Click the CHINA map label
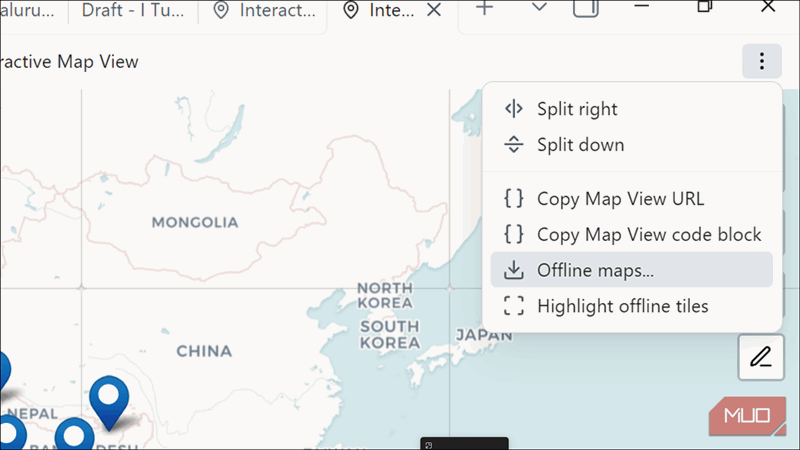 [204, 351]
